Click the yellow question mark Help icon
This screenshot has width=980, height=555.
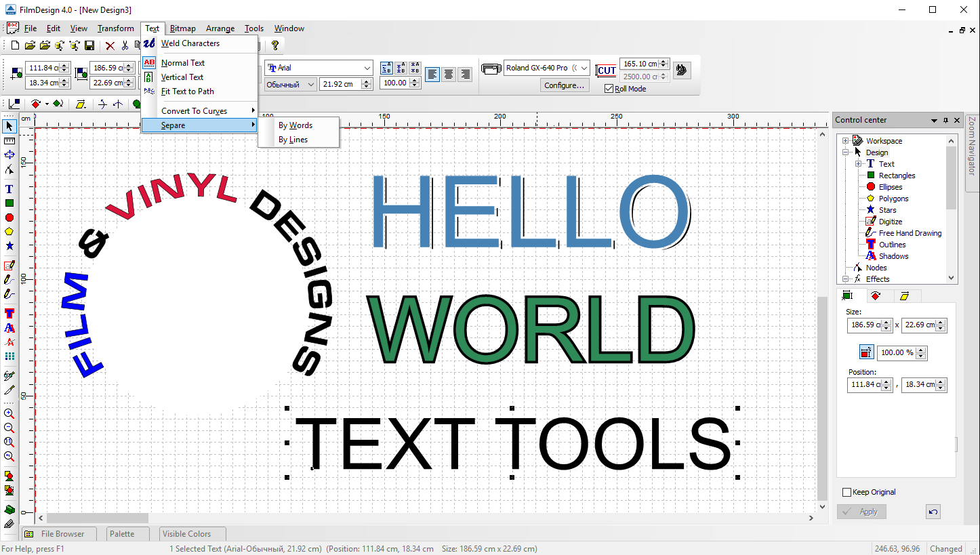tap(275, 46)
